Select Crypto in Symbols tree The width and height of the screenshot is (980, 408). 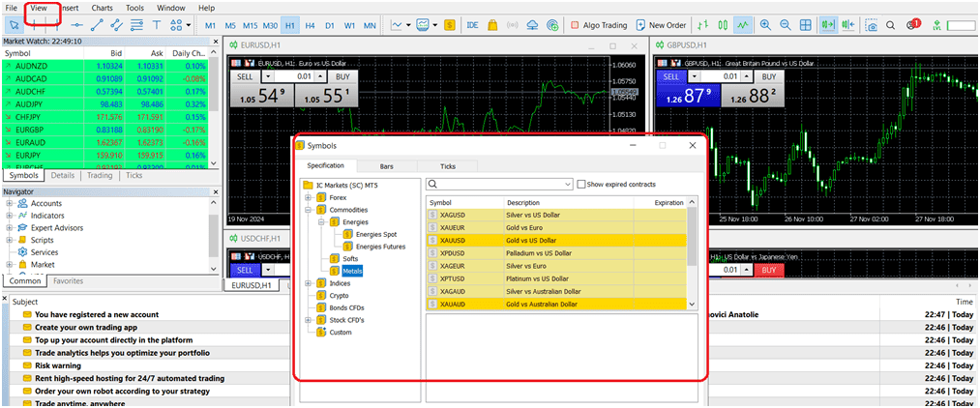339,296
